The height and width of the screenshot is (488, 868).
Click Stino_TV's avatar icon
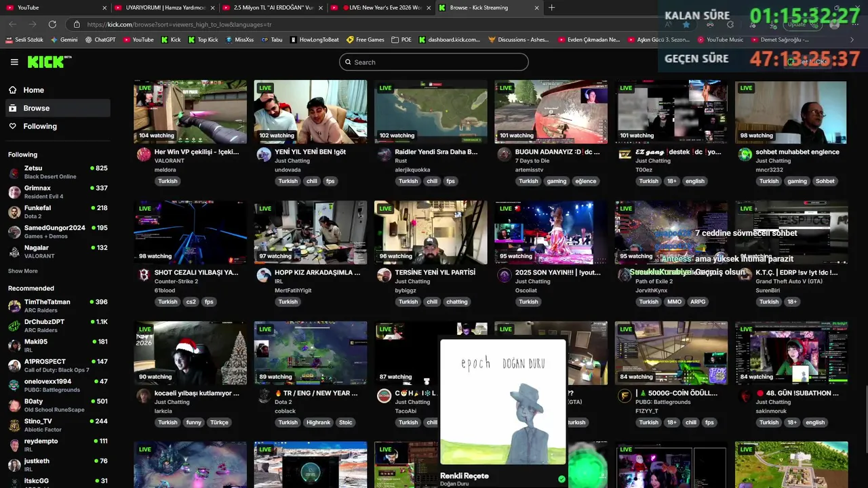[14, 425]
